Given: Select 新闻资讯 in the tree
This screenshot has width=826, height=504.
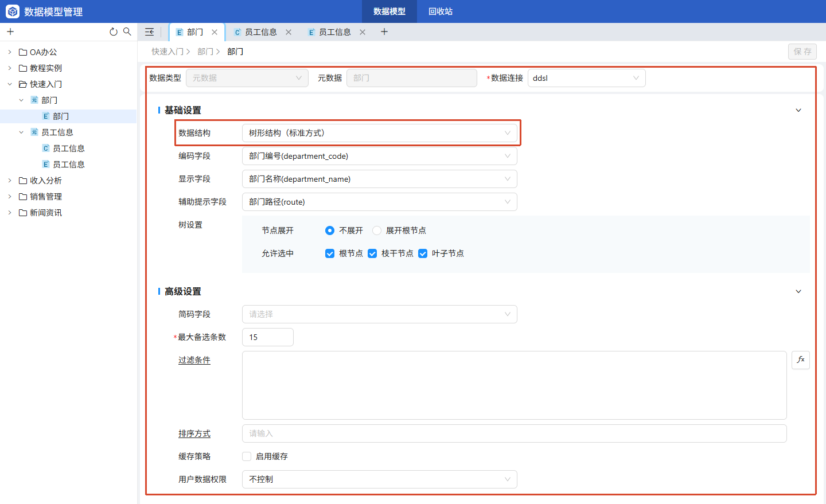Looking at the screenshot, I should pyautogui.click(x=46, y=213).
